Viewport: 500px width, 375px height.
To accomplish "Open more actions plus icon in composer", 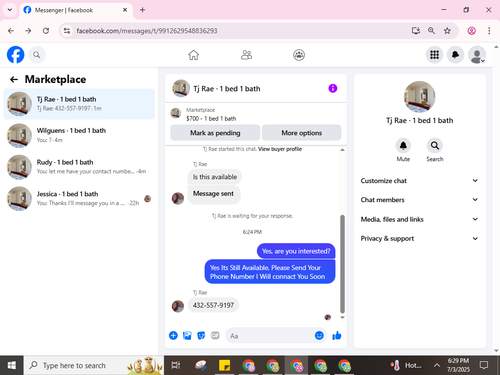I will tap(173, 335).
